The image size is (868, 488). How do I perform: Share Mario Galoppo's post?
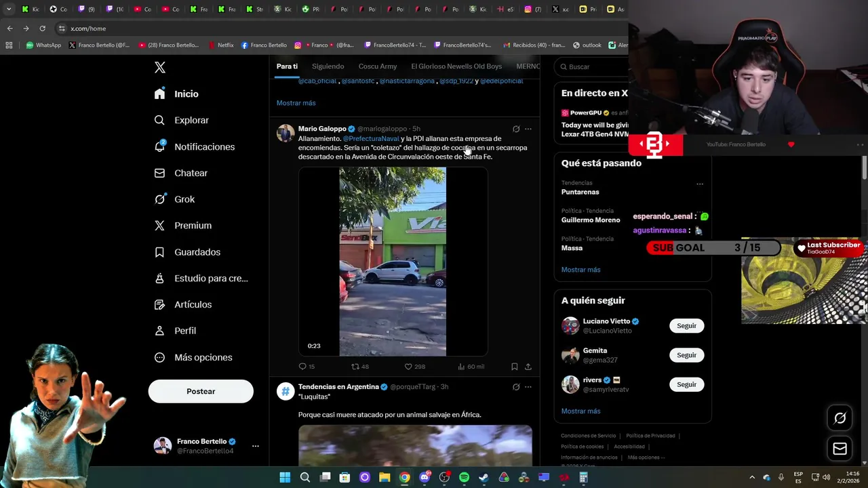pyautogui.click(x=528, y=367)
